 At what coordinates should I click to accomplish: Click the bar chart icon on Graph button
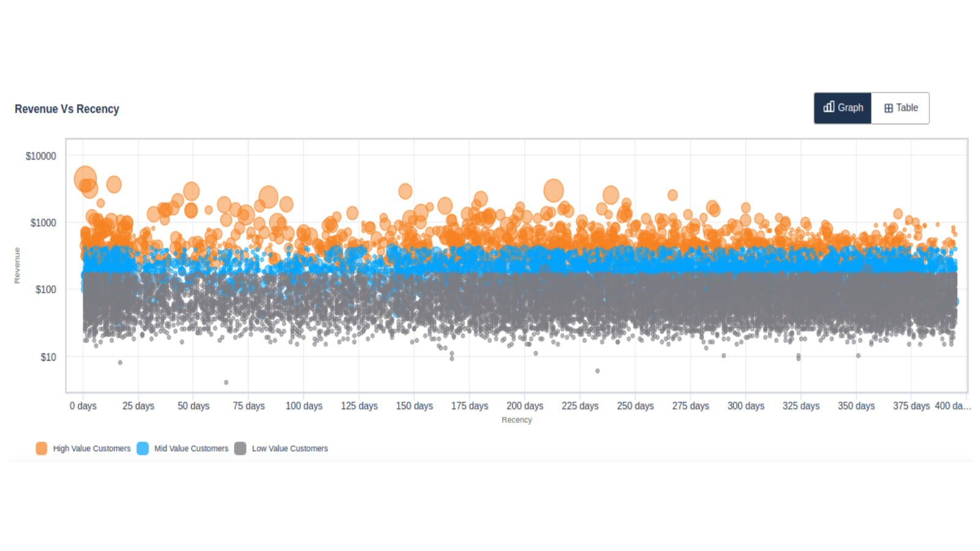[x=829, y=107]
